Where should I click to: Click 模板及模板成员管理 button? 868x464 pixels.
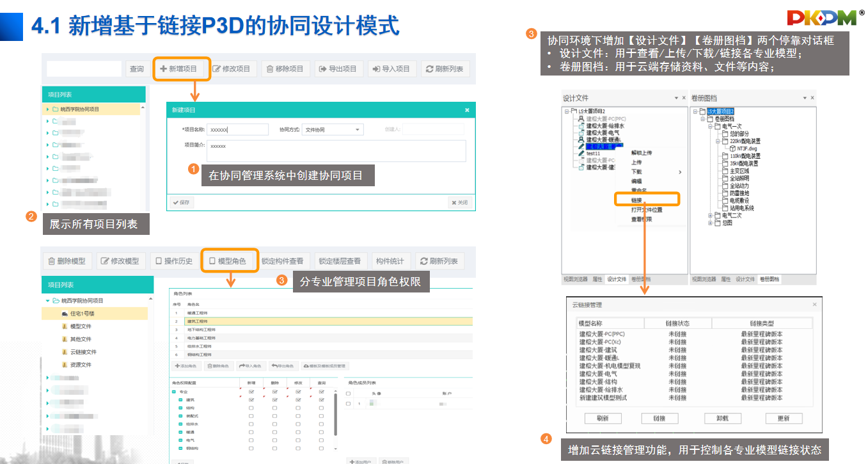click(324, 366)
